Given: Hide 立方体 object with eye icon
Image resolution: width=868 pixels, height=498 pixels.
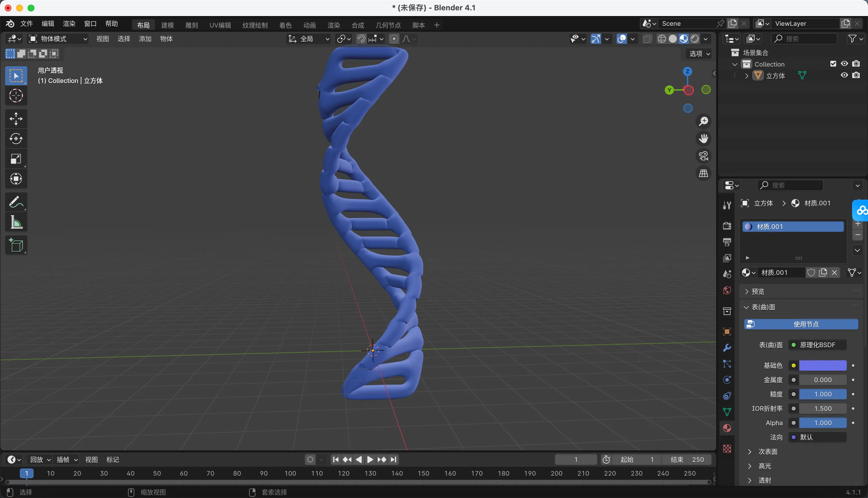Looking at the screenshot, I should coord(844,75).
